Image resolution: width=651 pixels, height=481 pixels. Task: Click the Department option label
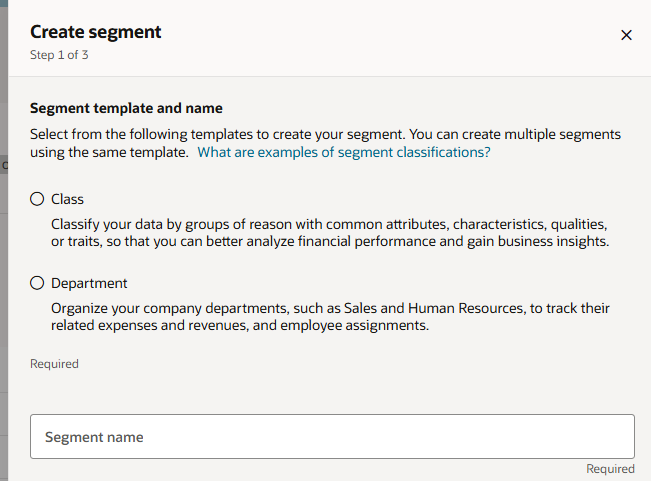[x=89, y=283]
